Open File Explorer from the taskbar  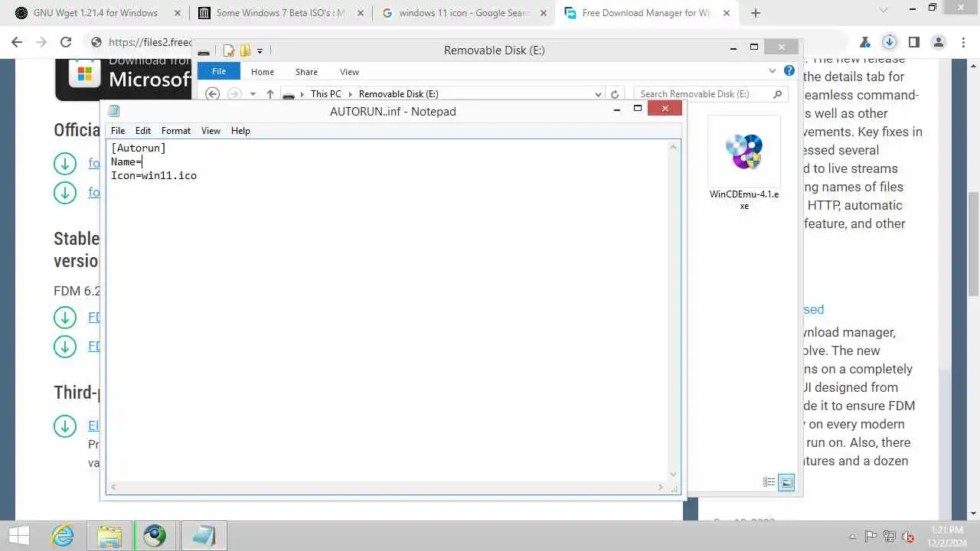[109, 536]
